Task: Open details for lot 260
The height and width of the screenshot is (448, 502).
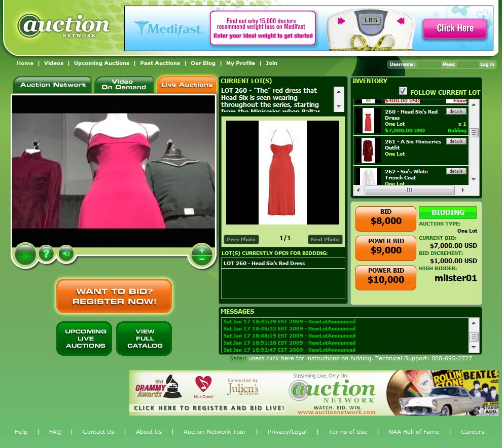Action: [x=456, y=111]
